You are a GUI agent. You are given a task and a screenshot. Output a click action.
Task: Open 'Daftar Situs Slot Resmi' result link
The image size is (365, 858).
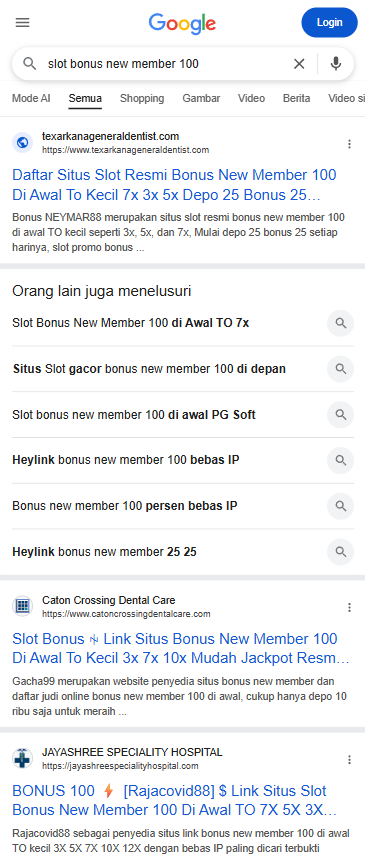[174, 185]
